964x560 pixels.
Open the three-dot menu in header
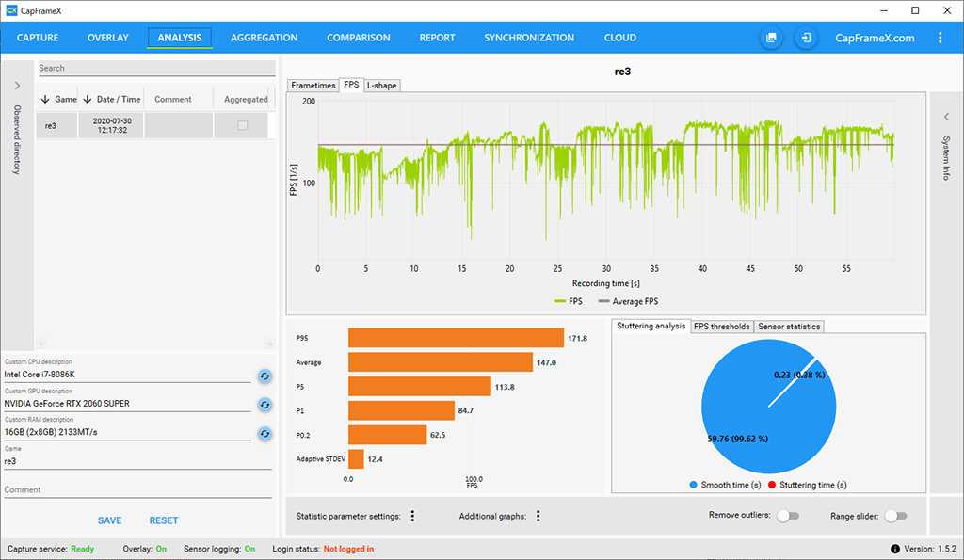(x=940, y=38)
